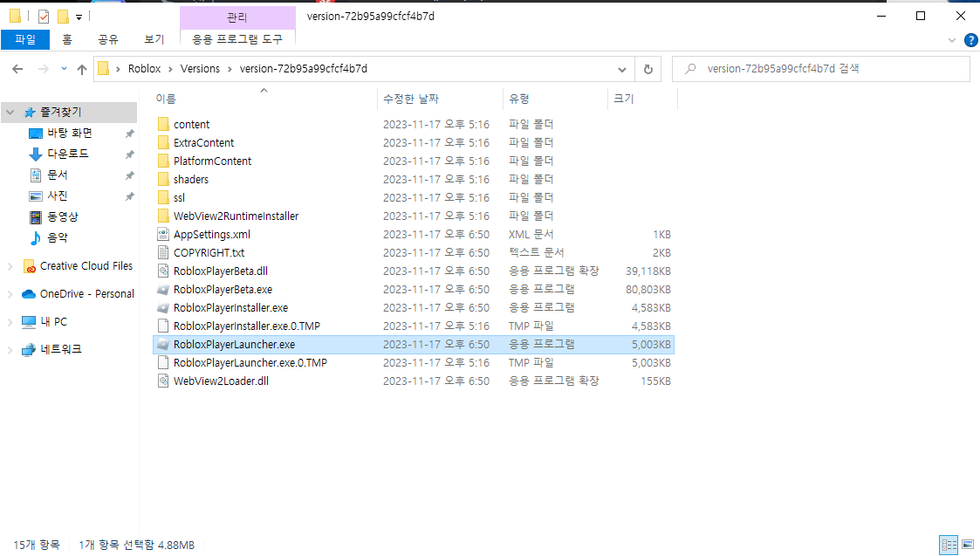Open 바탕 화면 in the sidebar
The height and width of the screenshot is (556, 980).
69,134
